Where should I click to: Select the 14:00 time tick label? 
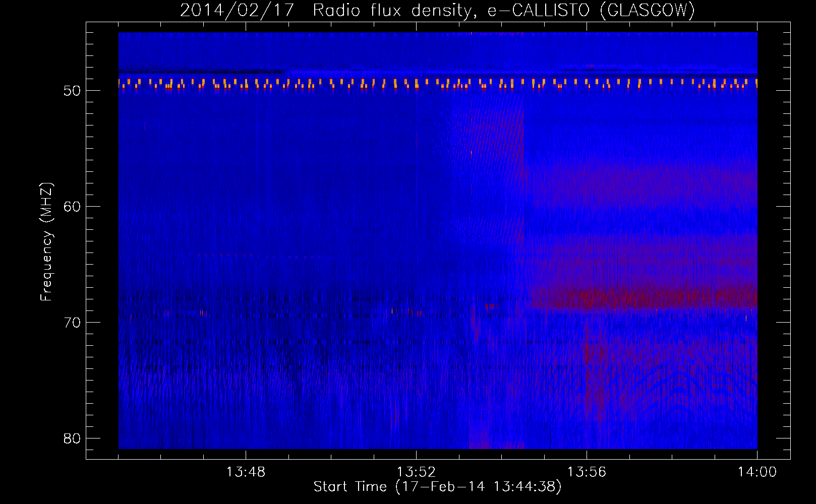pyautogui.click(x=757, y=472)
